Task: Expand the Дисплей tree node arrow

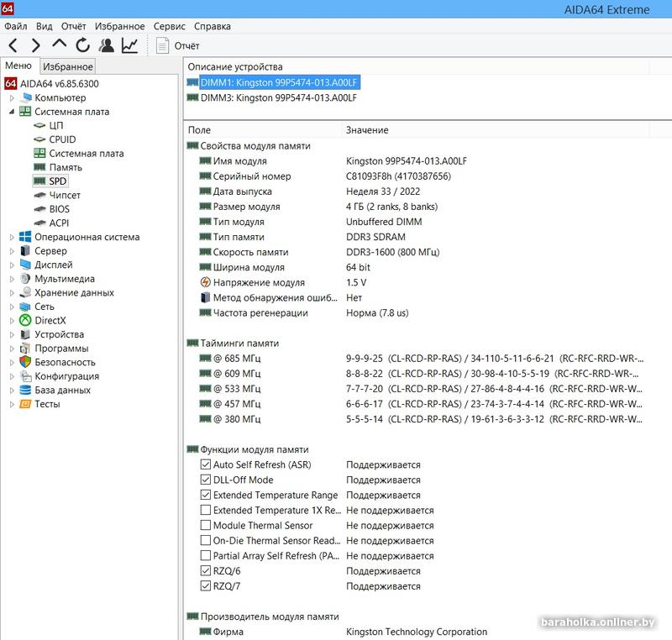Action: click(x=12, y=265)
